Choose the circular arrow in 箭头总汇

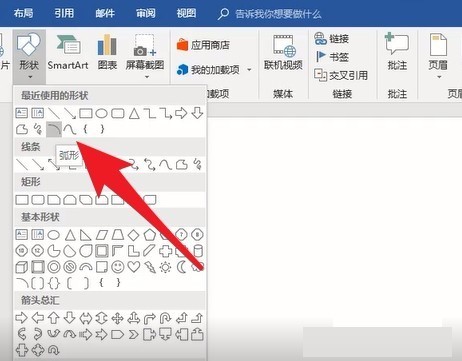point(54,350)
